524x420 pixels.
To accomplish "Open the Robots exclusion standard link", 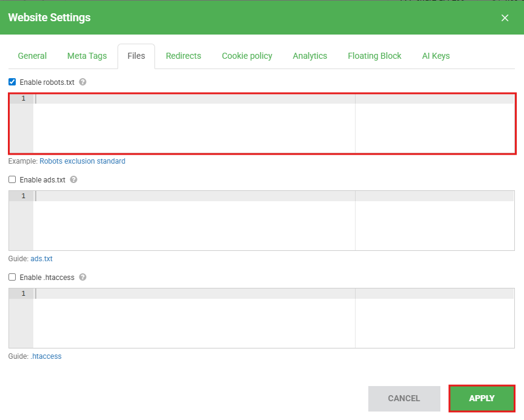I will click(82, 161).
